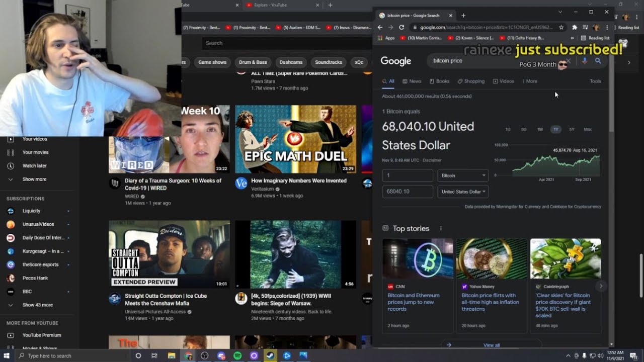Click the blue Google search magnifier
This screenshot has height=362, width=644.
(598, 61)
